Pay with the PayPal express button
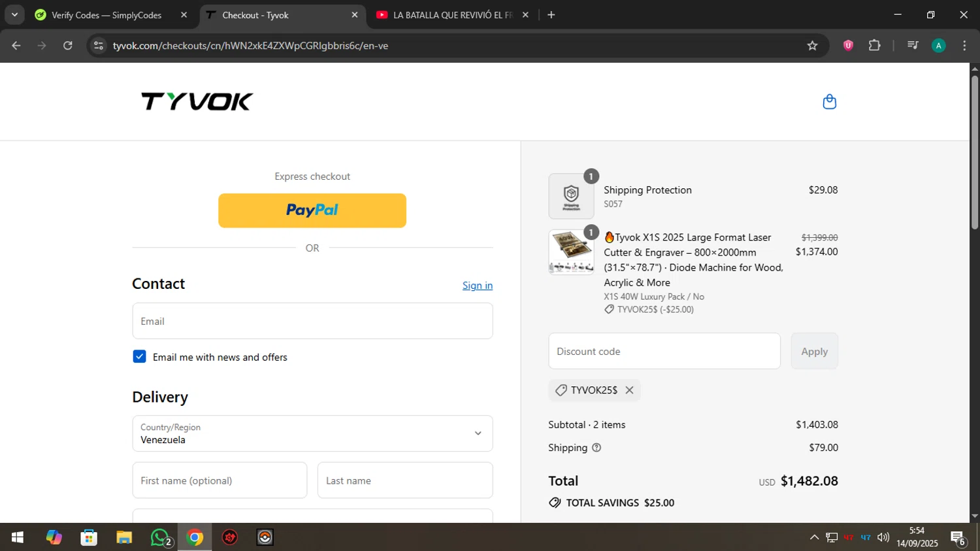This screenshot has height=551, width=980. coord(312,210)
